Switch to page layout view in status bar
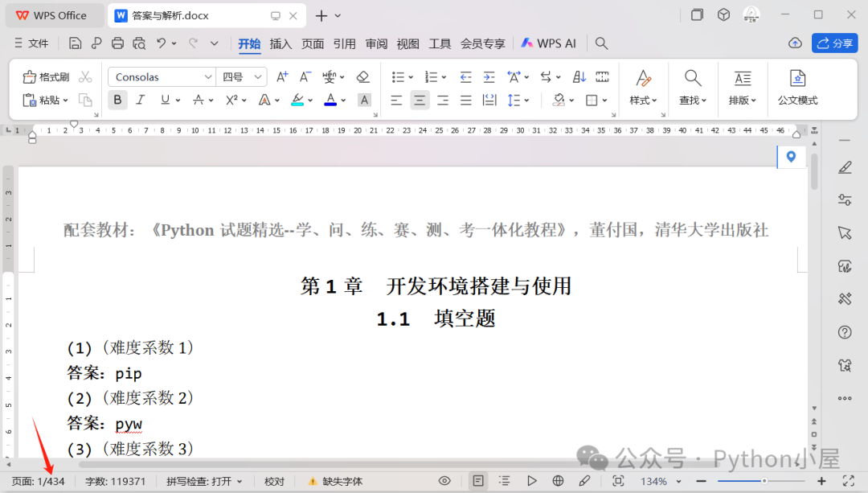868x493 pixels. coord(478,481)
